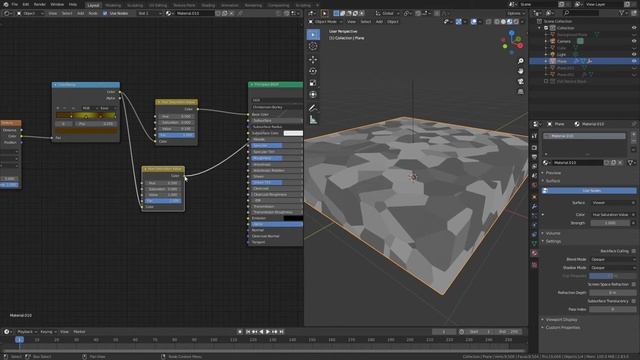
Task: Enable the Screen Space Refraction checkbox
Action: coord(633,284)
